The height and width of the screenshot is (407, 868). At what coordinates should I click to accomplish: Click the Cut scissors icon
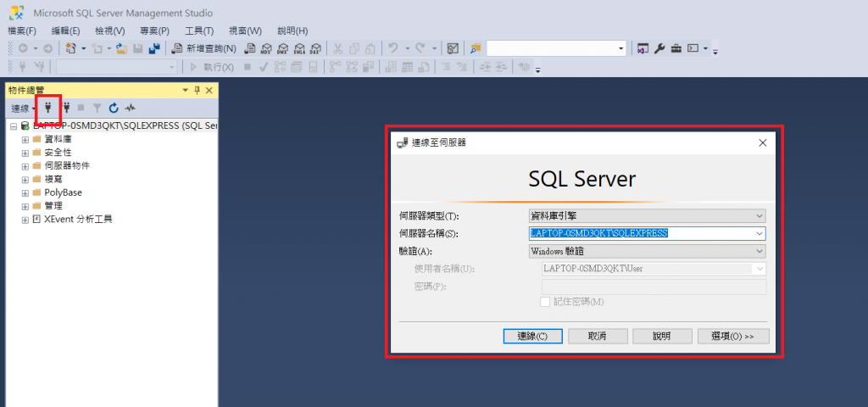338,48
